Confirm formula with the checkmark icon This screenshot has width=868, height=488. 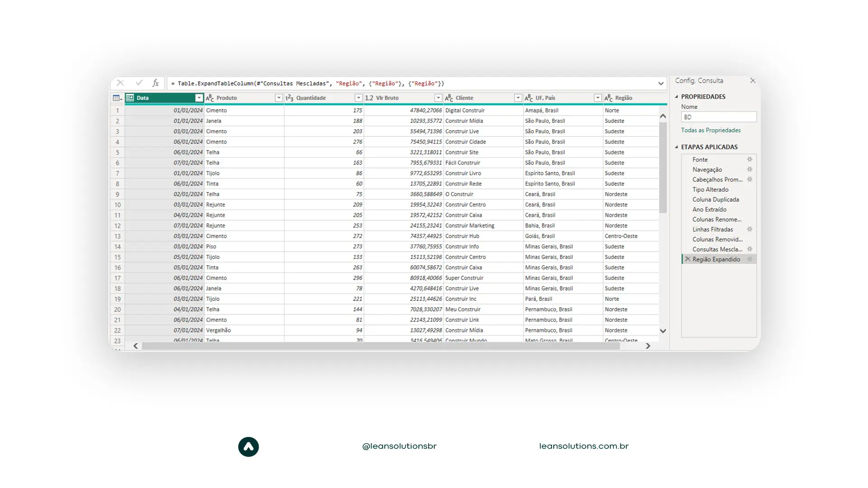[139, 83]
